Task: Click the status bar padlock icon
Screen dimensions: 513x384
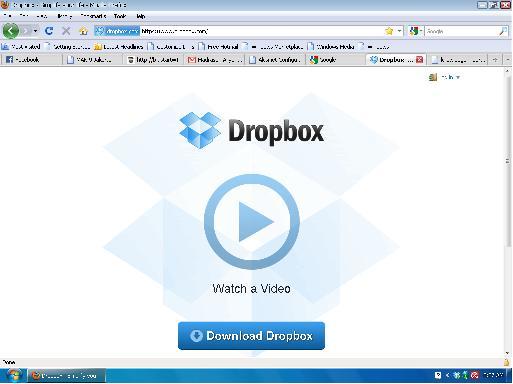Action: [507, 362]
